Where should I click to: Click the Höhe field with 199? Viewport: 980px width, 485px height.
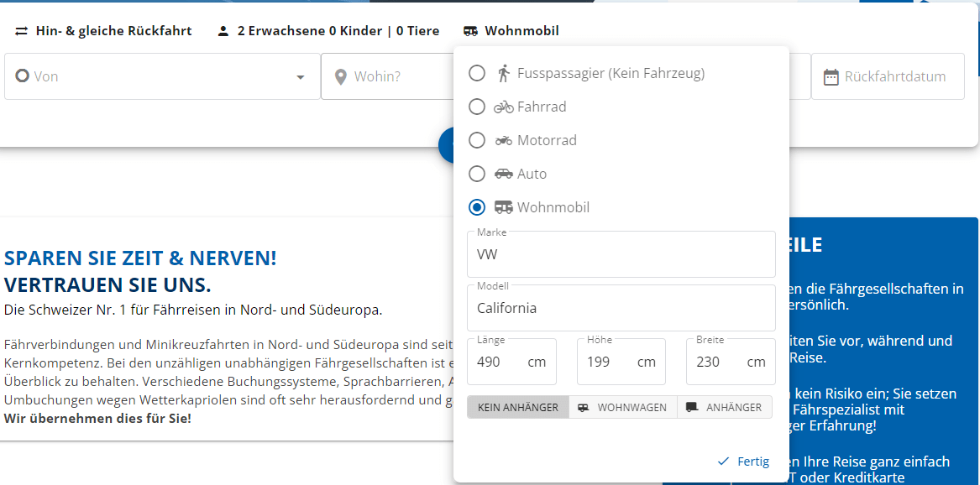point(621,362)
